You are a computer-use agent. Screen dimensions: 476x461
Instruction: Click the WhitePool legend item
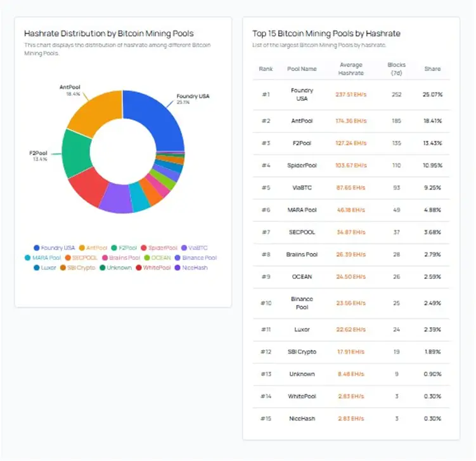pyautogui.click(x=153, y=268)
